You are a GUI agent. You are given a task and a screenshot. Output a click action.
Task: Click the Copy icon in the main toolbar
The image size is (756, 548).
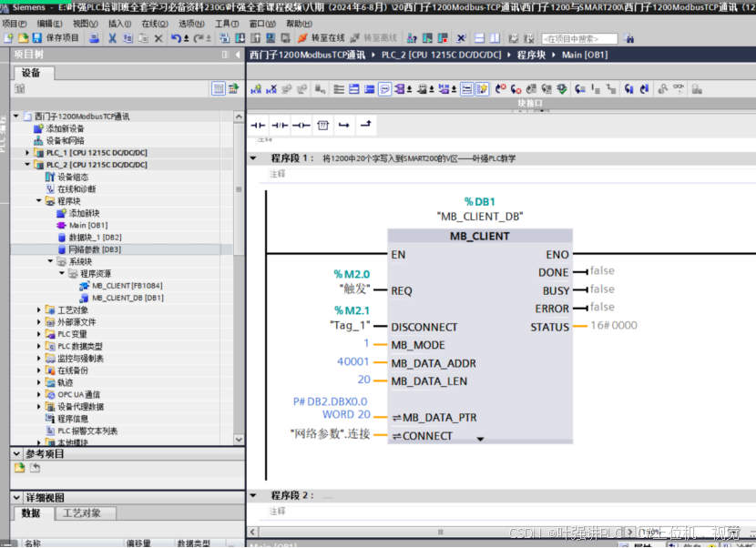128,38
